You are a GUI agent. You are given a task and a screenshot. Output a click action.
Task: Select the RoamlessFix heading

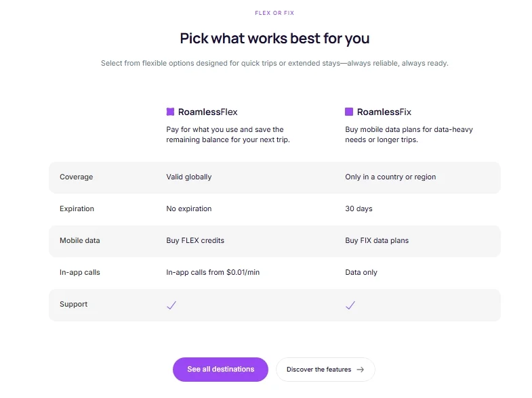click(384, 112)
